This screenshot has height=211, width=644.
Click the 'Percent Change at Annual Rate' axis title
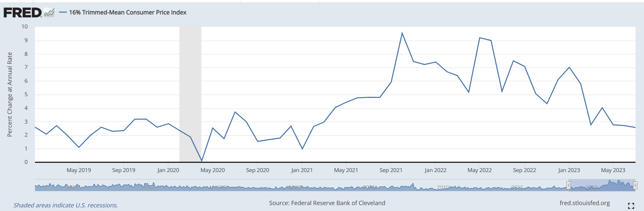pyautogui.click(x=10, y=94)
